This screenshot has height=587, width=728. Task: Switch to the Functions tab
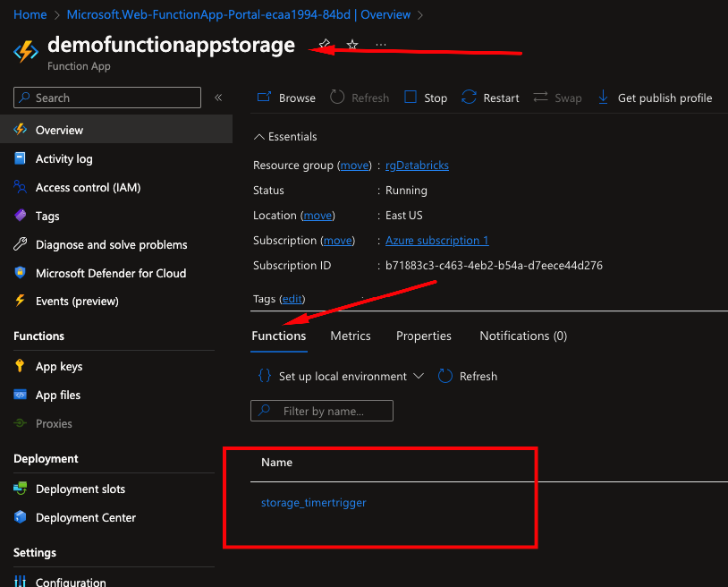pos(278,336)
